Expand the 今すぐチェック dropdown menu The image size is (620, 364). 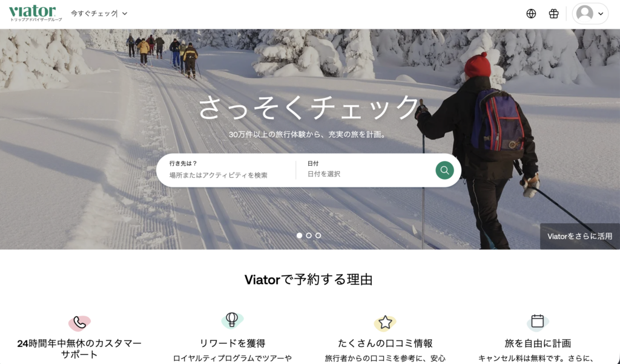tap(99, 13)
